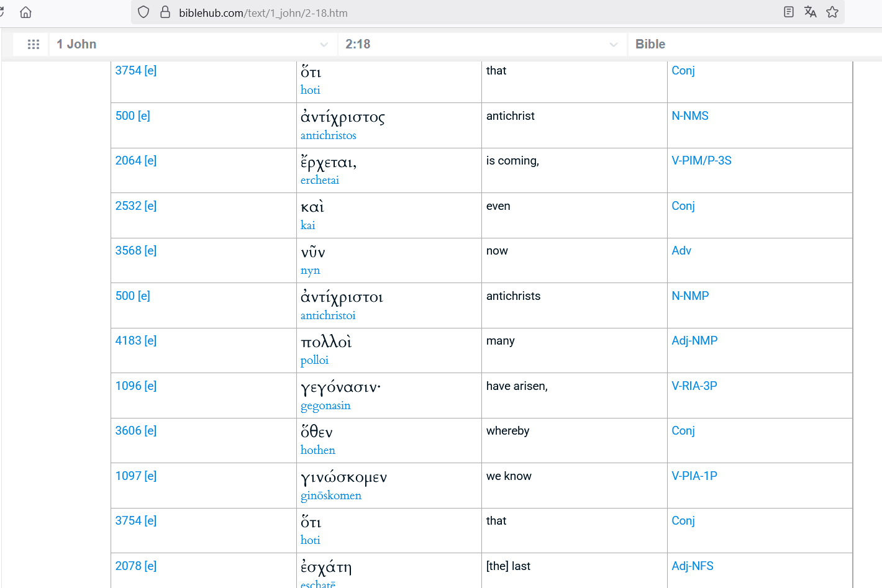Open the ginōskomen transliteration link
Image resolution: width=882 pixels, height=588 pixels.
pos(331,495)
